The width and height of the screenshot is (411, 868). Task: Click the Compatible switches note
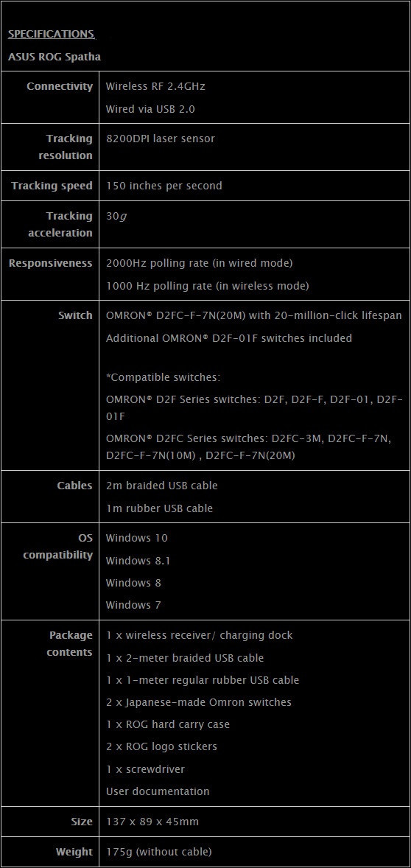[164, 377]
